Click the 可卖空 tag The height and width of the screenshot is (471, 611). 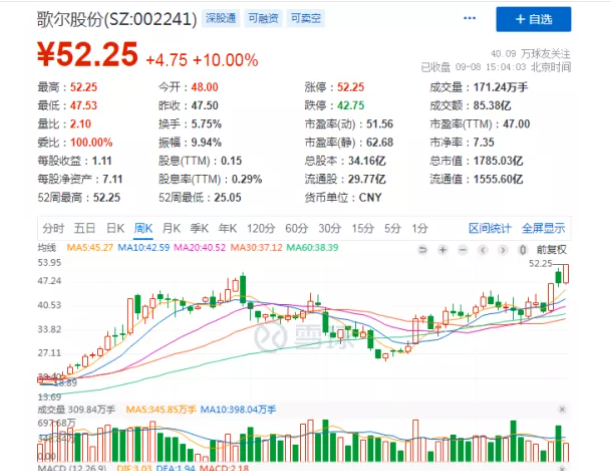point(306,18)
